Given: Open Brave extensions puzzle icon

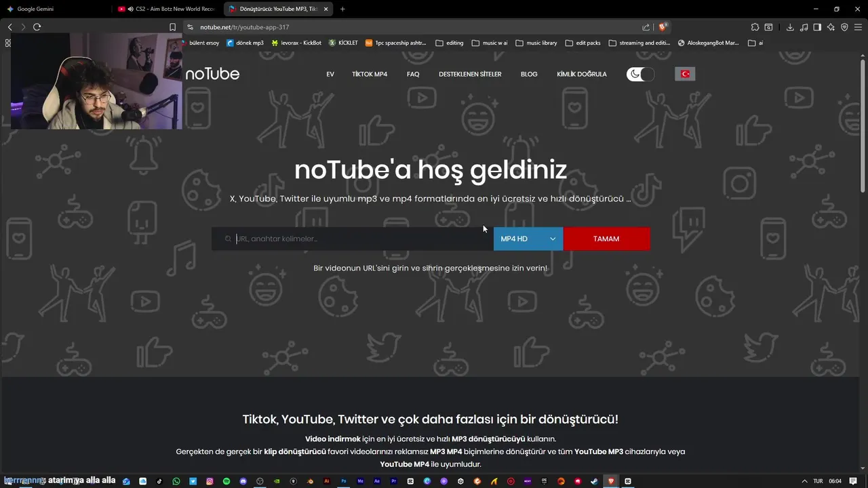Looking at the screenshot, I should tap(755, 27).
